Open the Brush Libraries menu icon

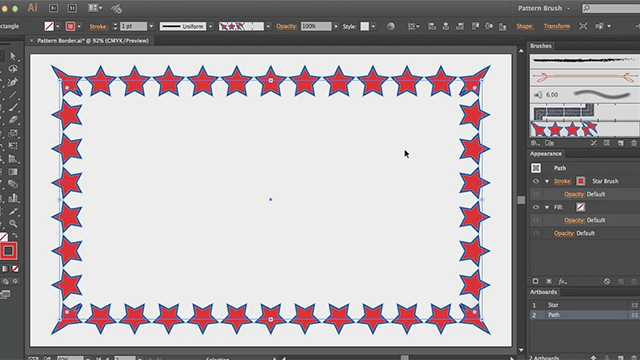[534, 143]
